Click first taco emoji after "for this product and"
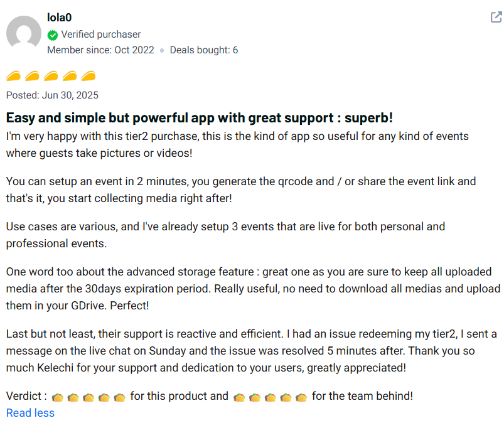The image size is (504, 428). (x=239, y=397)
